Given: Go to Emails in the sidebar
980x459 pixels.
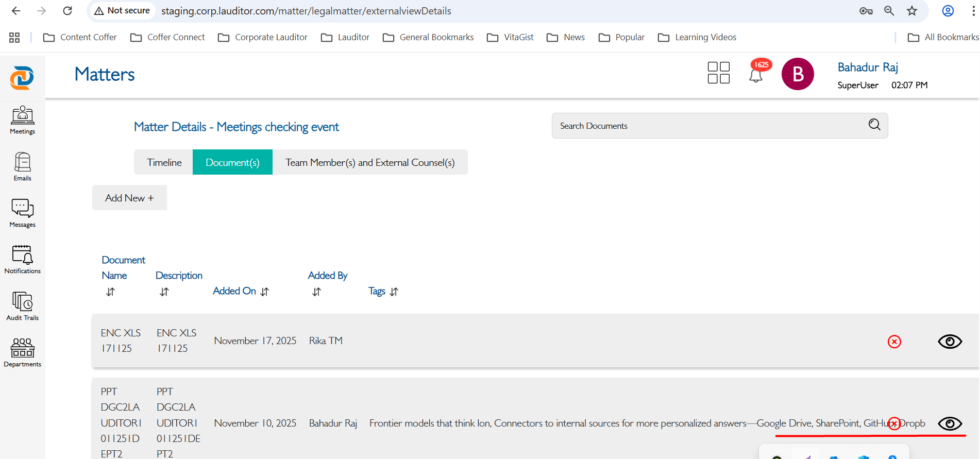Looking at the screenshot, I should (23, 166).
